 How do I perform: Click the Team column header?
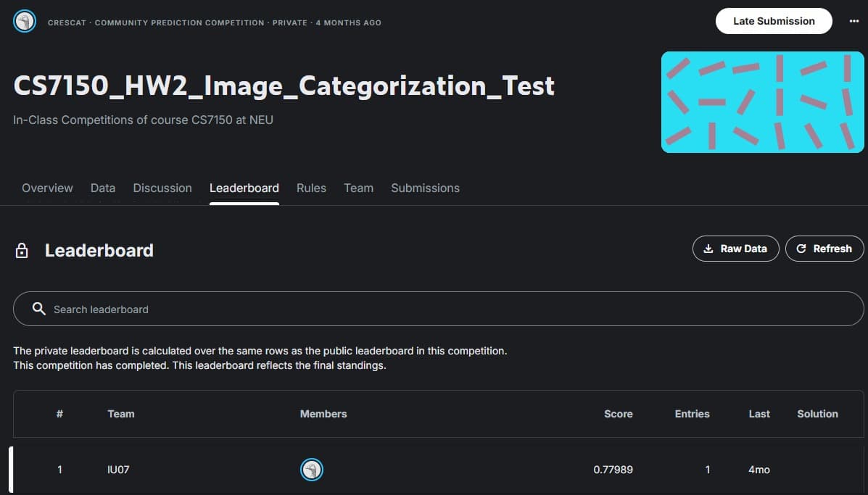click(x=120, y=414)
